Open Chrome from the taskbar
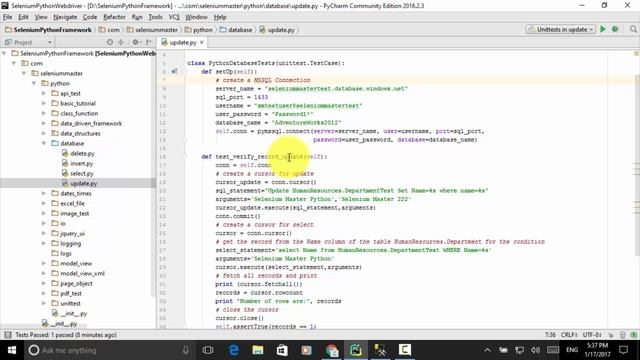 click(331, 350)
